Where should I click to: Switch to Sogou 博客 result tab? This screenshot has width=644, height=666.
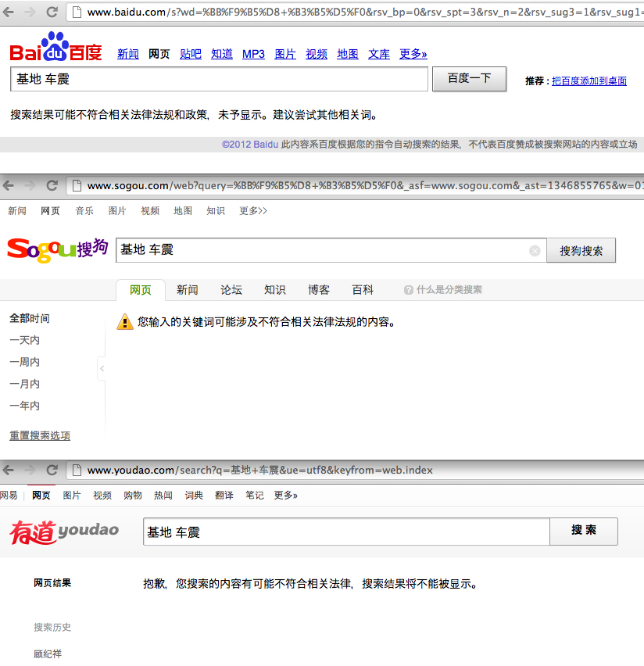pyautogui.click(x=319, y=290)
